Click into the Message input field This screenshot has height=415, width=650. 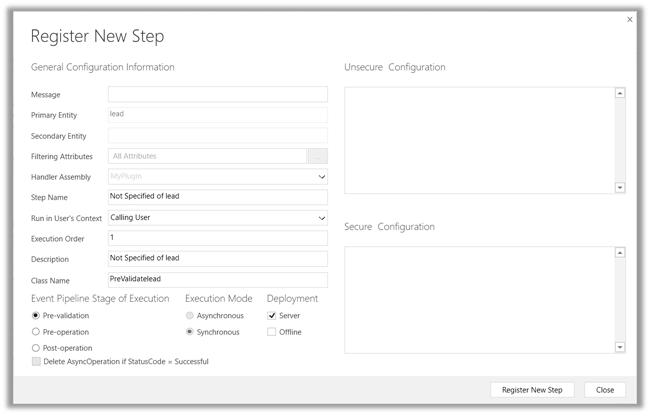(217, 94)
